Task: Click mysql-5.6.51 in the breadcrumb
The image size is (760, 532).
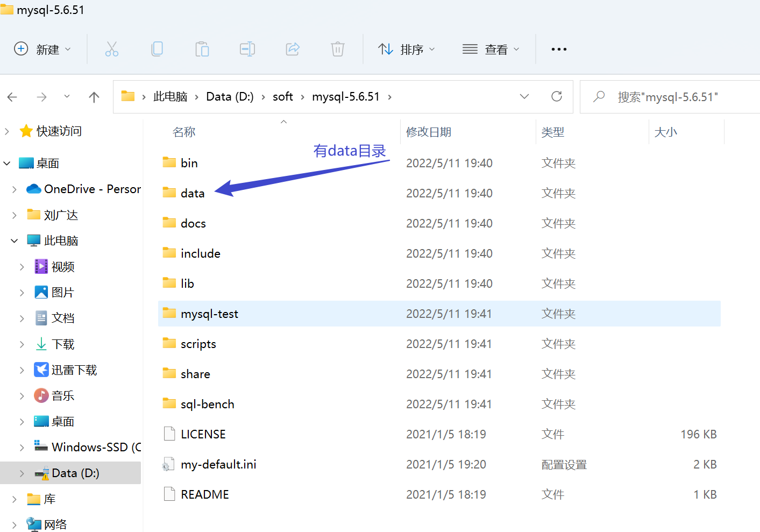Action: click(346, 97)
